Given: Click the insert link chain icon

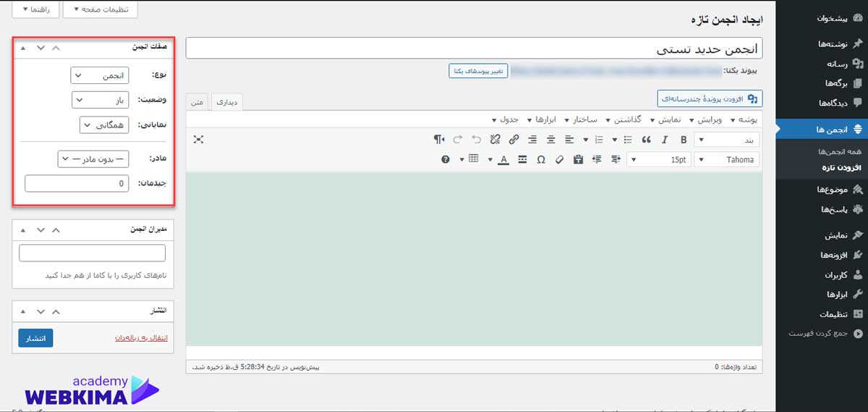Looking at the screenshot, I should point(514,139).
